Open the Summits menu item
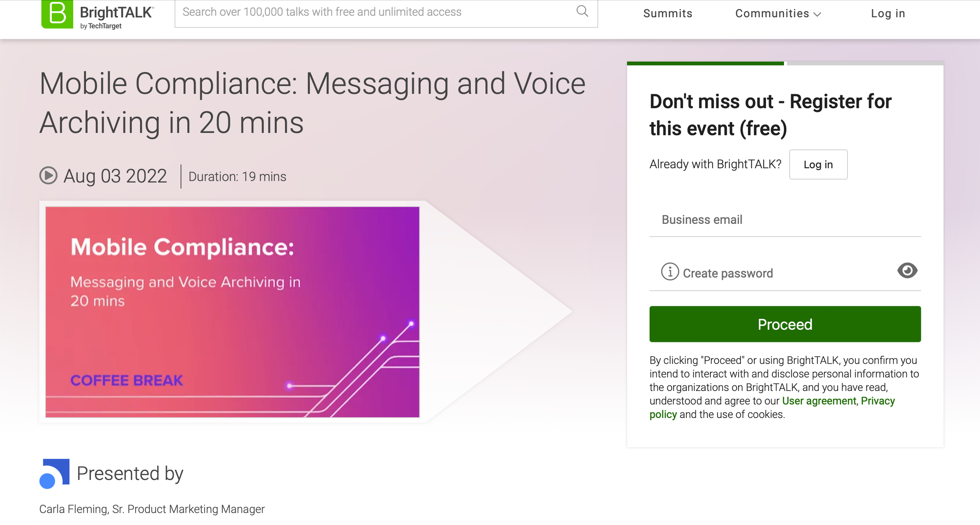 pyautogui.click(x=668, y=13)
